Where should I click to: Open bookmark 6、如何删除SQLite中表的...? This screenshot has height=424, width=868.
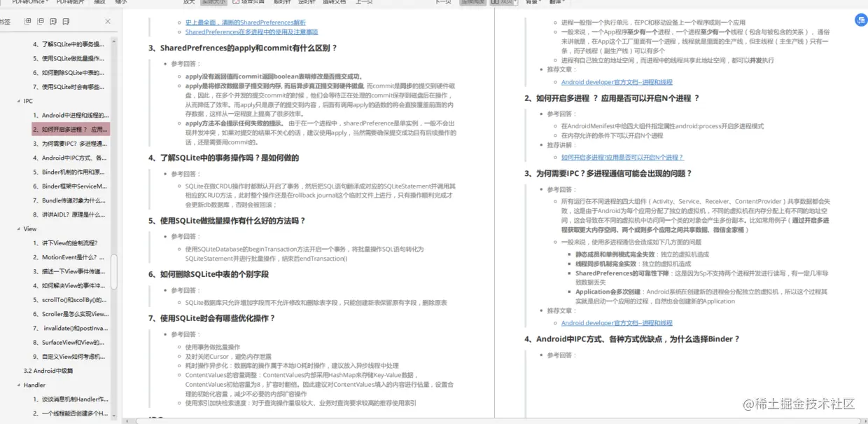(x=70, y=73)
